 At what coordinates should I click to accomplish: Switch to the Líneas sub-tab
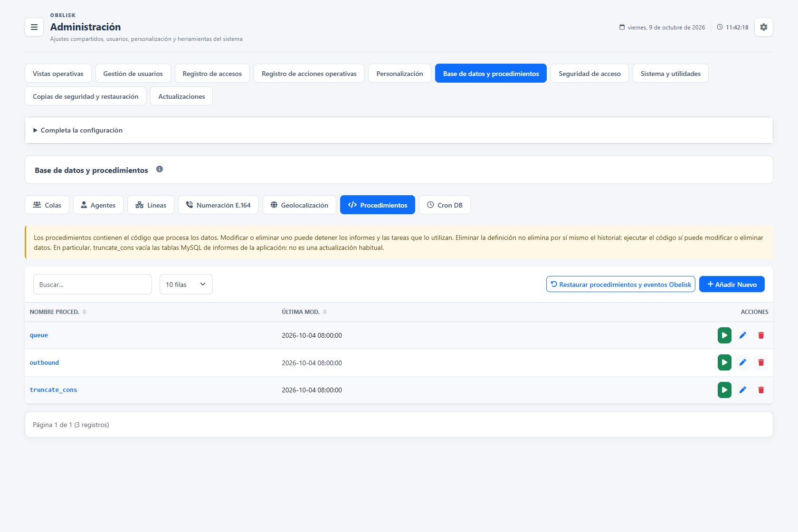click(x=151, y=205)
